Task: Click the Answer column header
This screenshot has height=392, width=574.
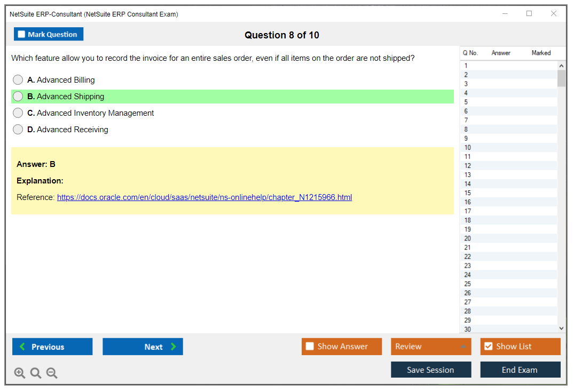Action: [x=501, y=53]
